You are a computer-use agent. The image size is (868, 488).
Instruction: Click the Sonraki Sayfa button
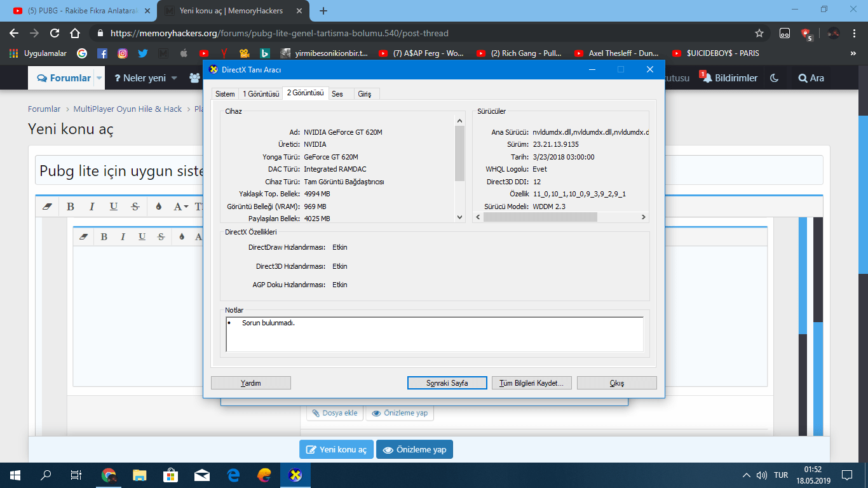[447, 383]
